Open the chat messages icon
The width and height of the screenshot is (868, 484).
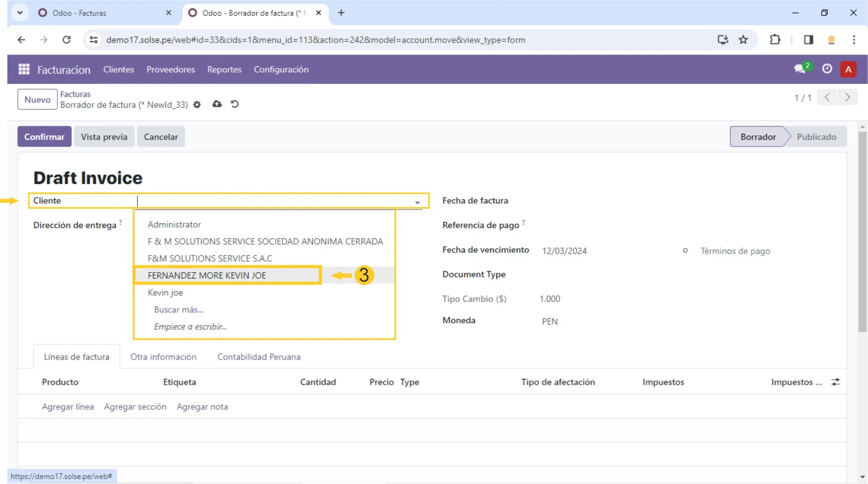coord(800,69)
